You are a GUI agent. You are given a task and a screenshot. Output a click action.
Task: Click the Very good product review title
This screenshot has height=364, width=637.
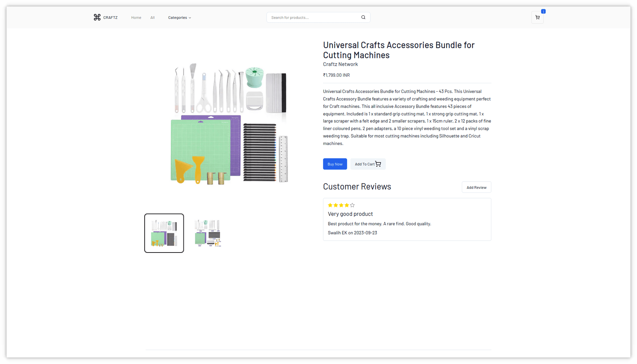350,214
